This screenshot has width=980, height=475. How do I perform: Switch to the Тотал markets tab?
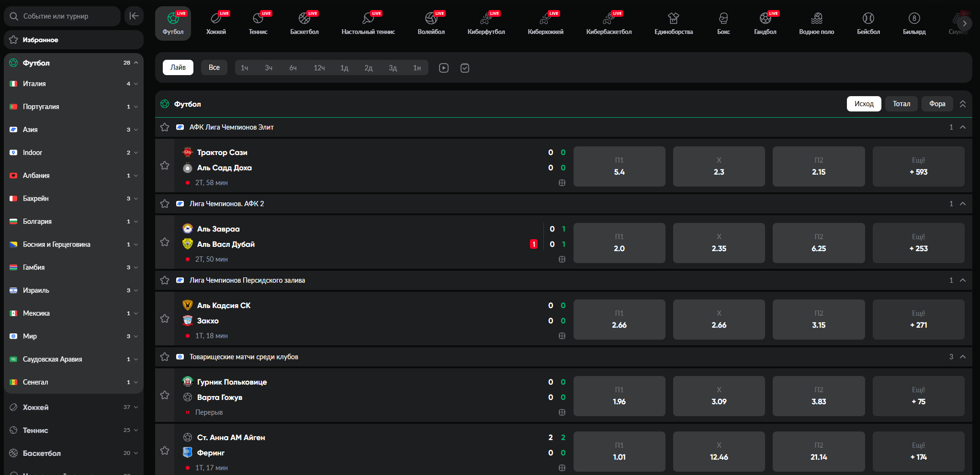point(901,103)
